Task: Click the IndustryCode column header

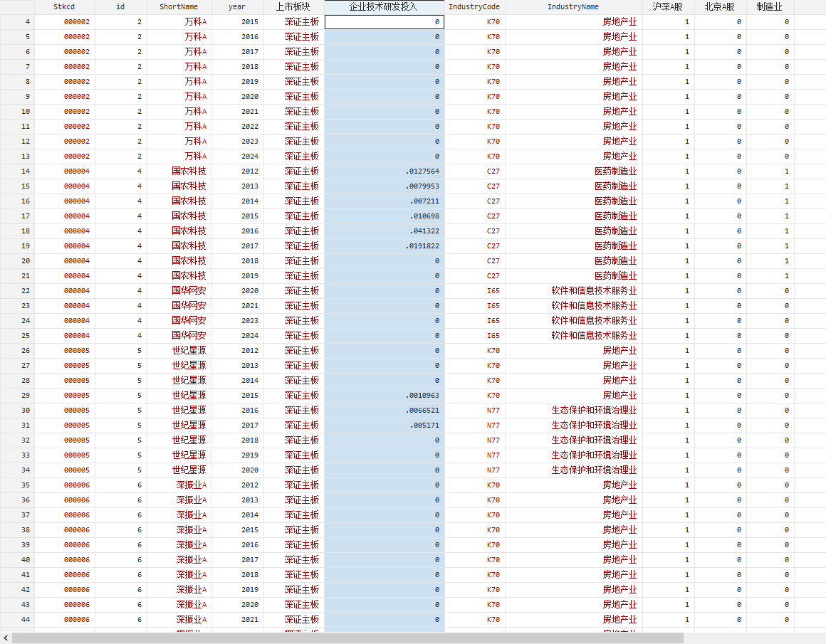Action: click(x=474, y=6)
